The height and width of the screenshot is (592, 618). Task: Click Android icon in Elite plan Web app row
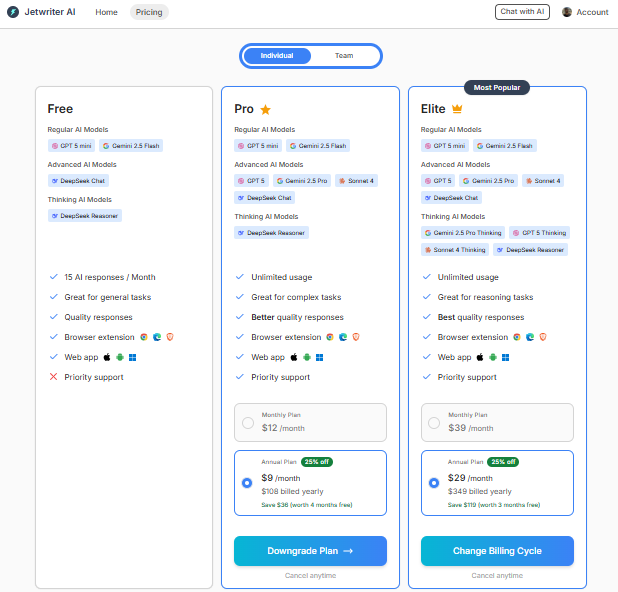tap(493, 357)
